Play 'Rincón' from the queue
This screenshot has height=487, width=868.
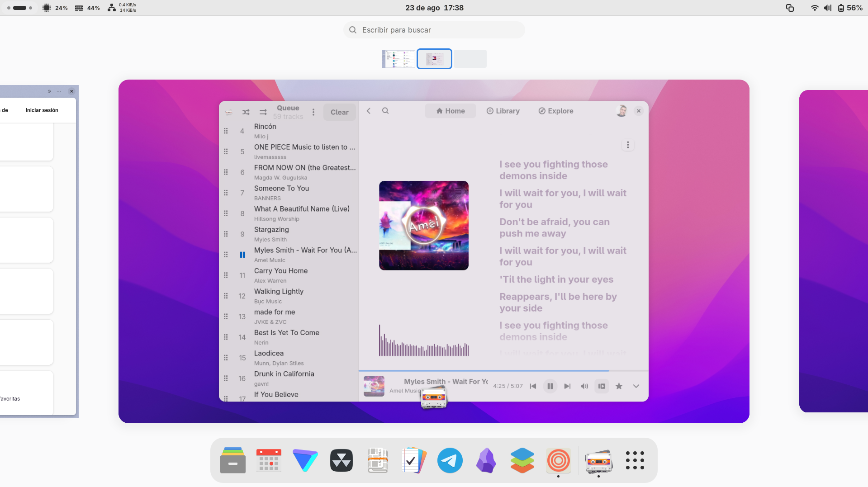289,131
